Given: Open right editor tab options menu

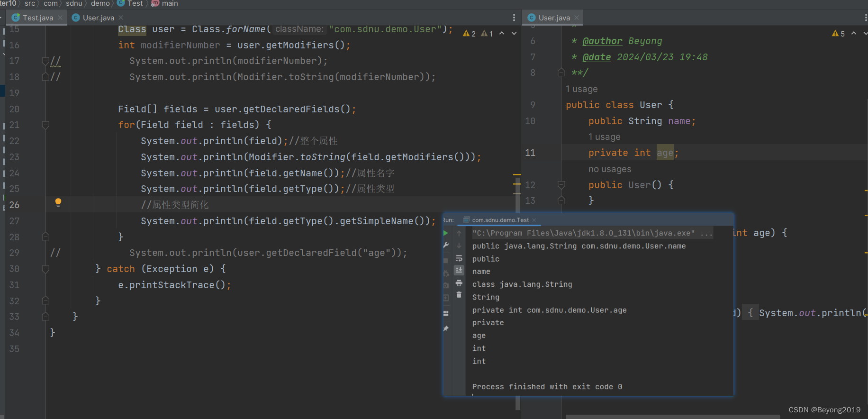Looking at the screenshot, I should tap(865, 18).
